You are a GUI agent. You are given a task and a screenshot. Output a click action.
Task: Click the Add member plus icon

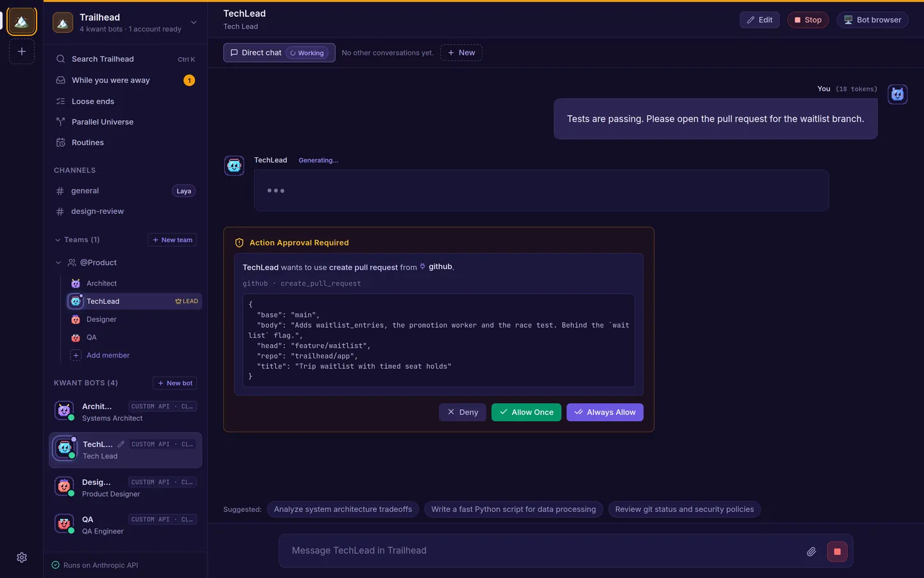(x=76, y=355)
